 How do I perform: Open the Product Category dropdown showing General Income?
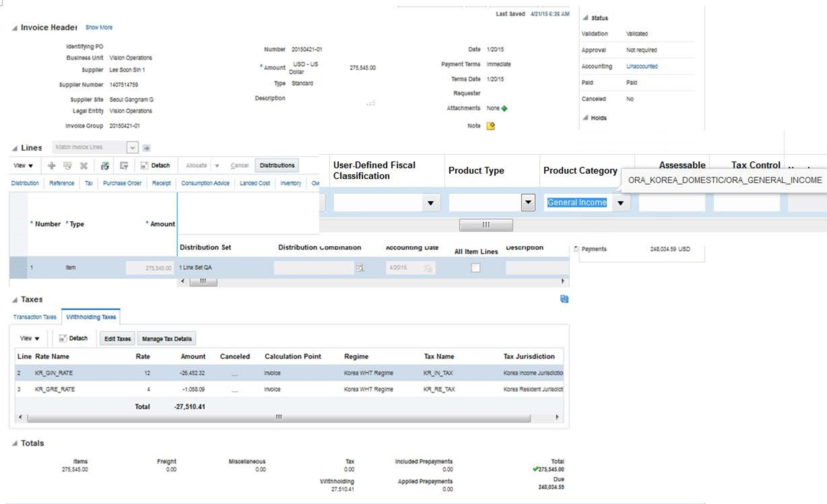pos(621,202)
